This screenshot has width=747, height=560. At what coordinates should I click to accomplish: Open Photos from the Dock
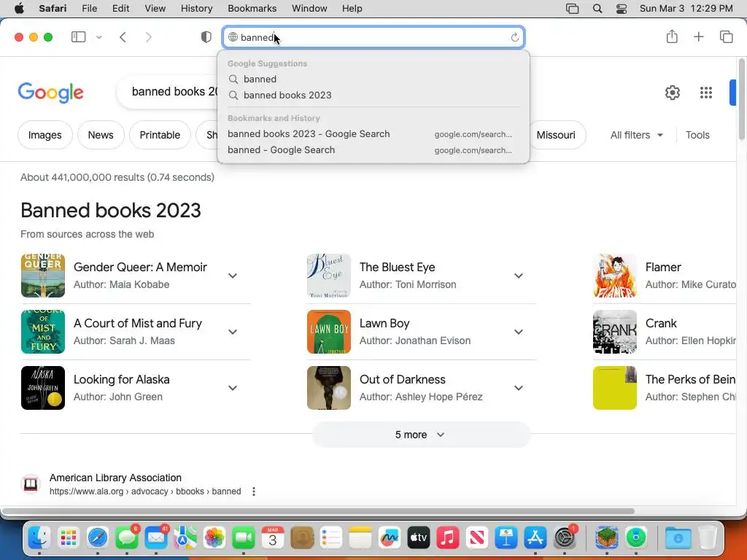[x=214, y=538]
